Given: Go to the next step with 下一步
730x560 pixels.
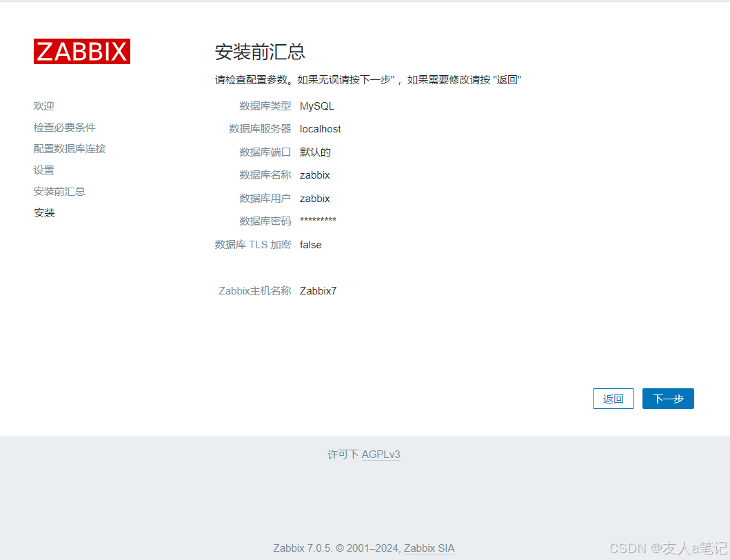Looking at the screenshot, I should pyautogui.click(x=668, y=399).
